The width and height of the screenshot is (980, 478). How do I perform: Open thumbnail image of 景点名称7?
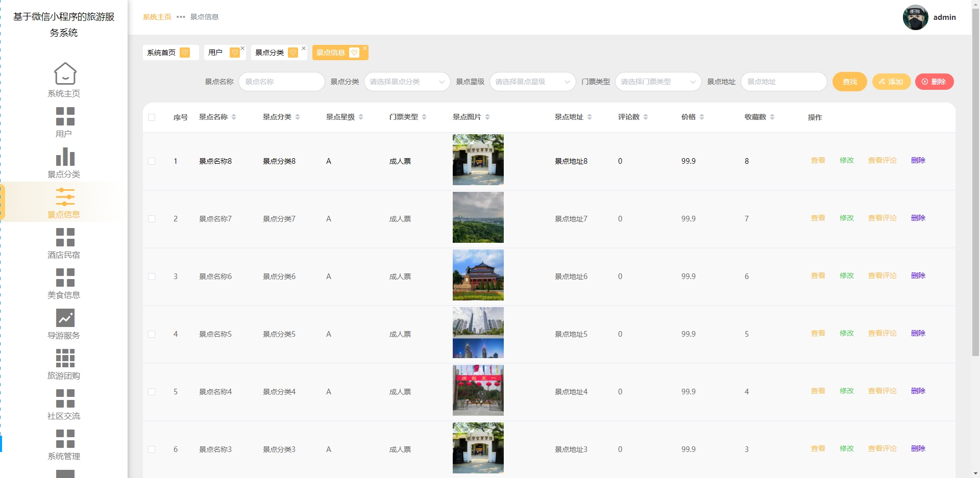coord(478,217)
